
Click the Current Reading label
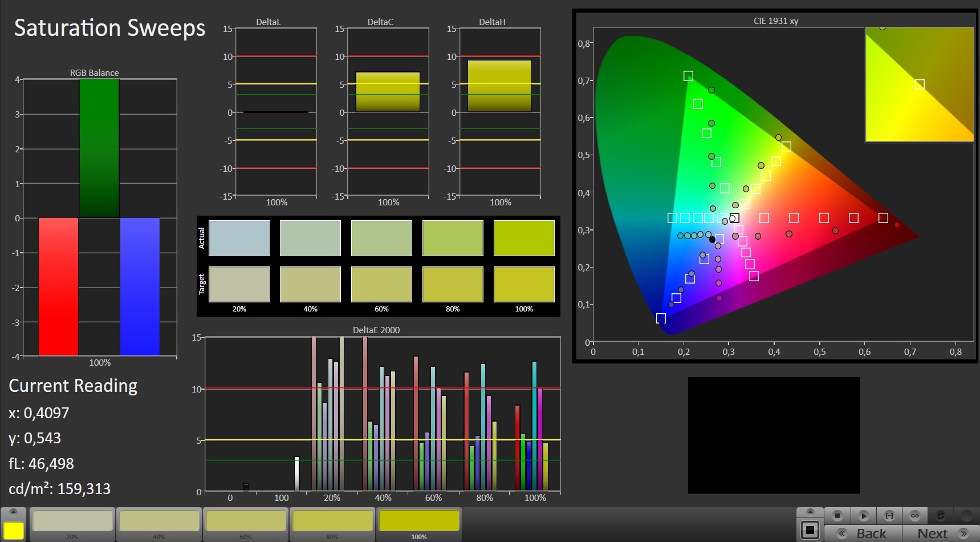click(73, 386)
